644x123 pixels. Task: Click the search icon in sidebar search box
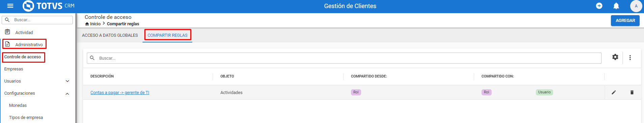pyautogui.click(x=7, y=20)
